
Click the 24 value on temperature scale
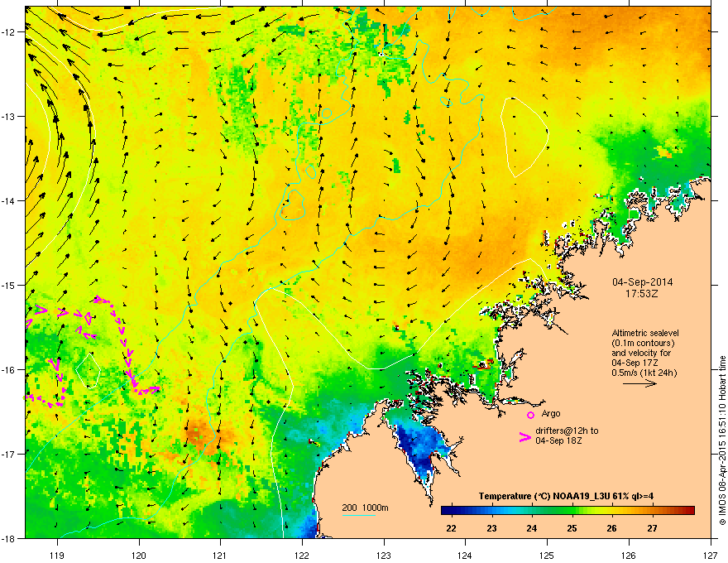532,528
